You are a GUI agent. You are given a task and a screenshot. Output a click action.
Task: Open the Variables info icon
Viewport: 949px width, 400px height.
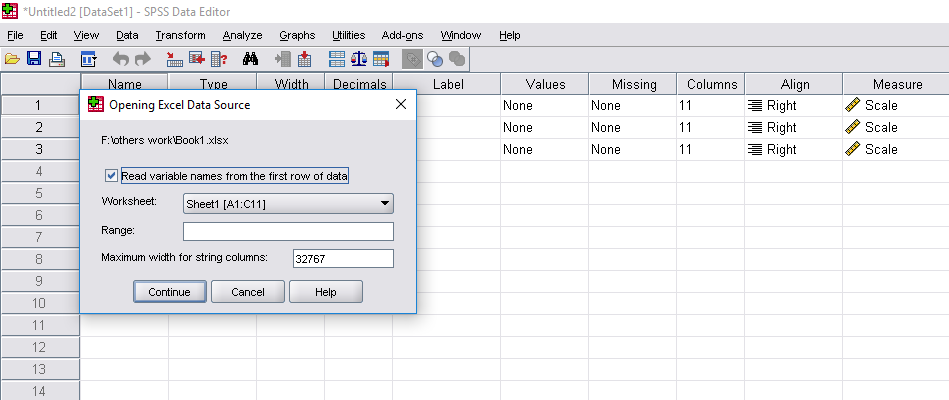tap(219, 59)
